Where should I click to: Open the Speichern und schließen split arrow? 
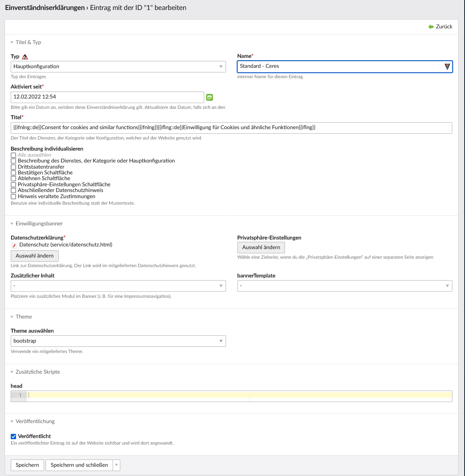point(117,465)
